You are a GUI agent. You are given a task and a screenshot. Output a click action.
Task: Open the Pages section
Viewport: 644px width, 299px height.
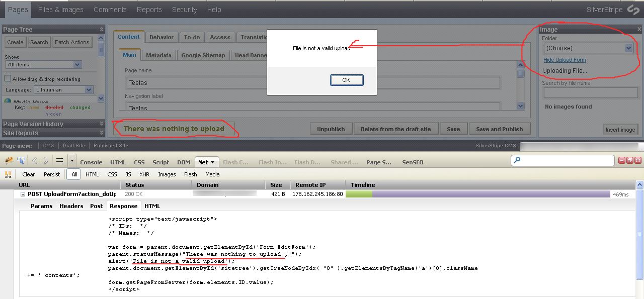[x=18, y=10]
